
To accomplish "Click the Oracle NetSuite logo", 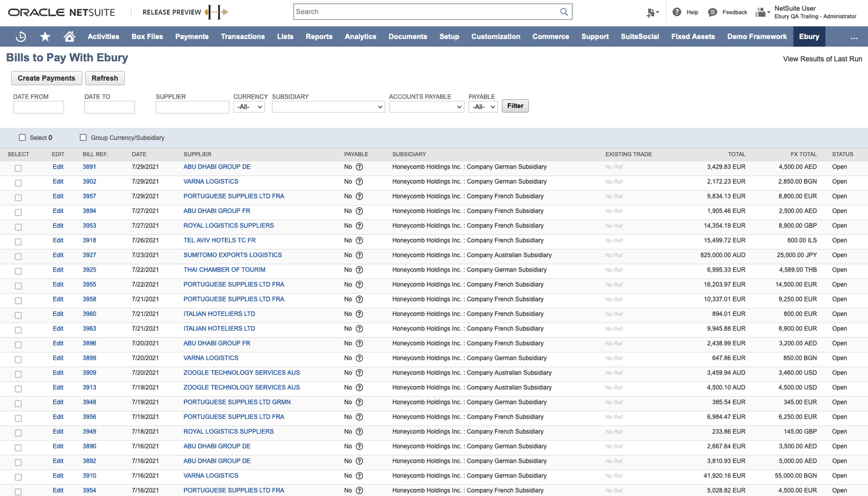I will pos(61,12).
